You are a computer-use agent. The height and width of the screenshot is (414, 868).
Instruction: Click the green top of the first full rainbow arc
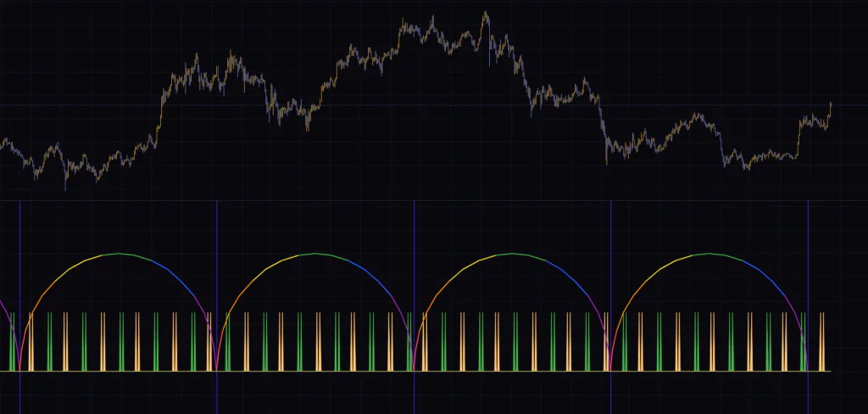coord(119,254)
